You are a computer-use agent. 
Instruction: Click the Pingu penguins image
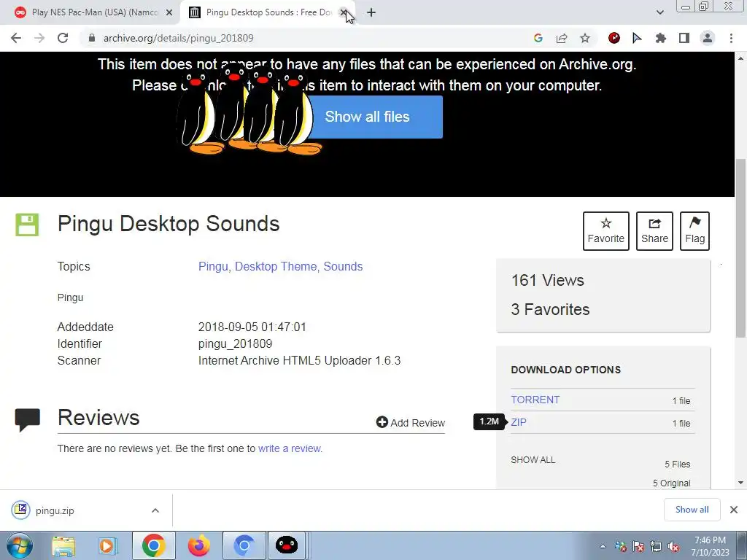point(249,110)
